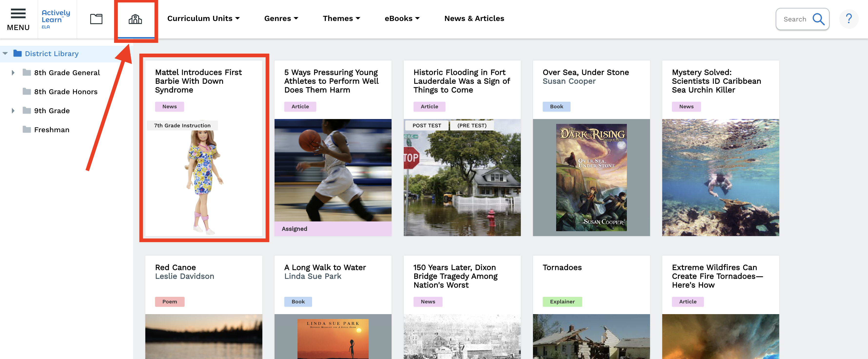This screenshot has width=868, height=359.
Task: Click the Book badge on Over Sea card
Action: [x=556, y=107]
